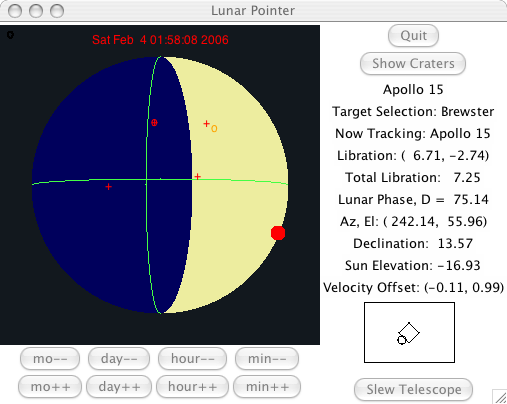This screenshot has width=507, height=404.
Task: Start slewing with Slew Telescope button
Action: click(413, 389)
